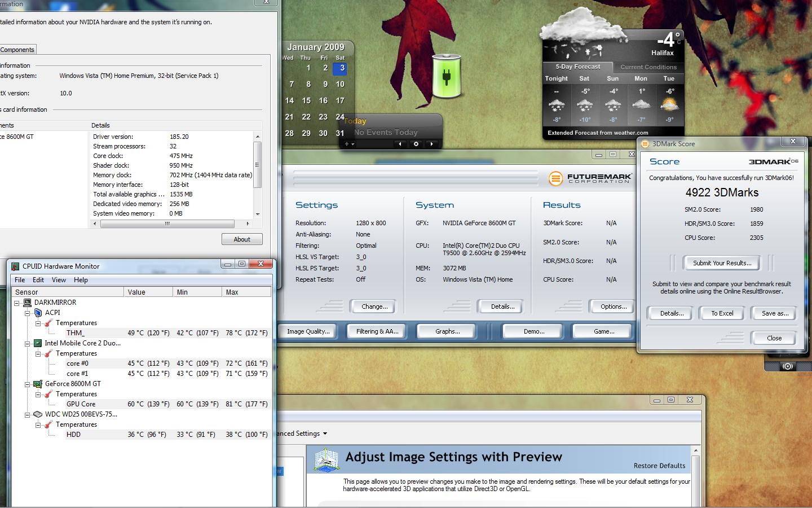This screenshot has width=812, height=508.
Task: Click Submit Your Results... button
Action: coord(722,263)
